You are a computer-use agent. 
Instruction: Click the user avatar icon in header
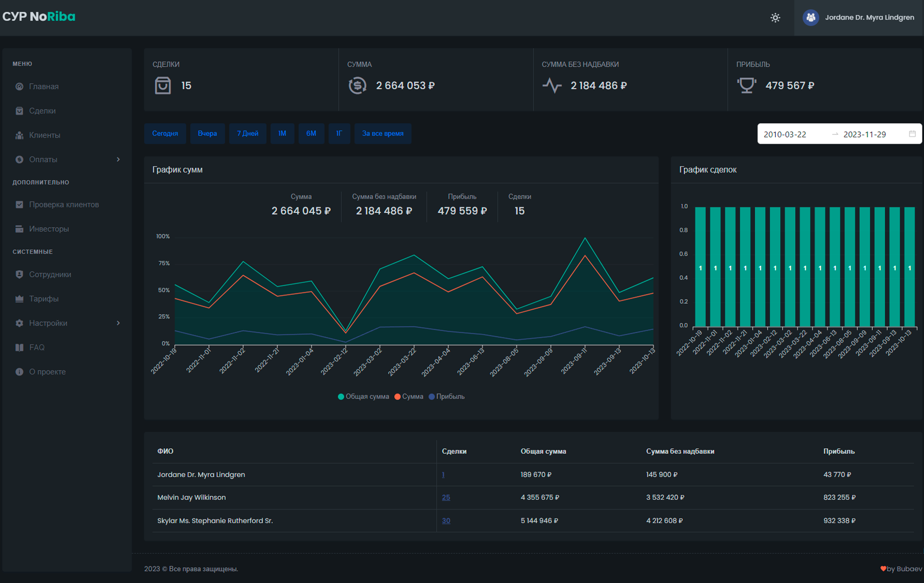810,18
